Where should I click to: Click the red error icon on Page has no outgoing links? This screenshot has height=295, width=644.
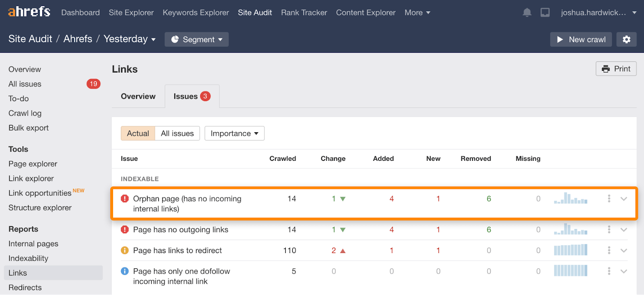[125, 230]
